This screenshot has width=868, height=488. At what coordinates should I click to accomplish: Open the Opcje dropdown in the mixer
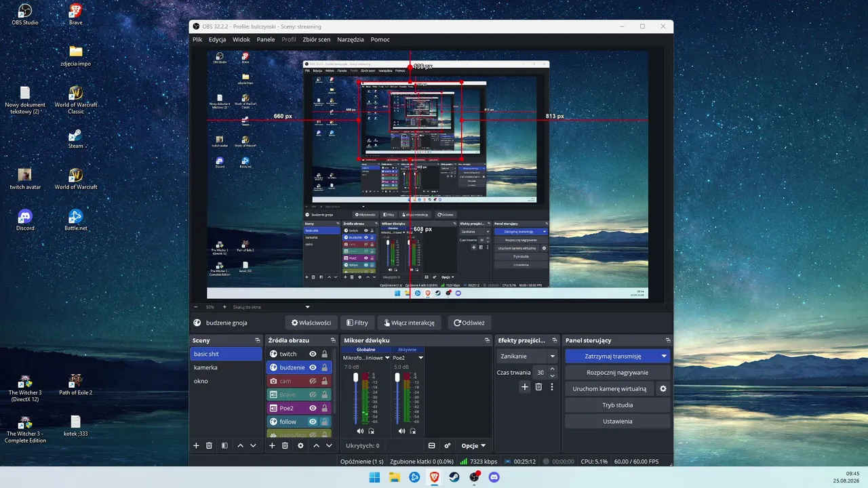point(473,445)
